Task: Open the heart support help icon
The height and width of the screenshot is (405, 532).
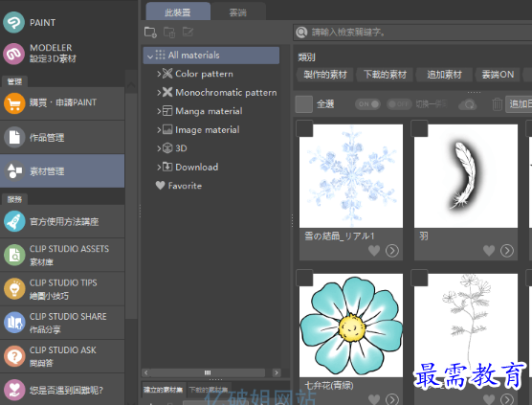Action: [14, 390]
